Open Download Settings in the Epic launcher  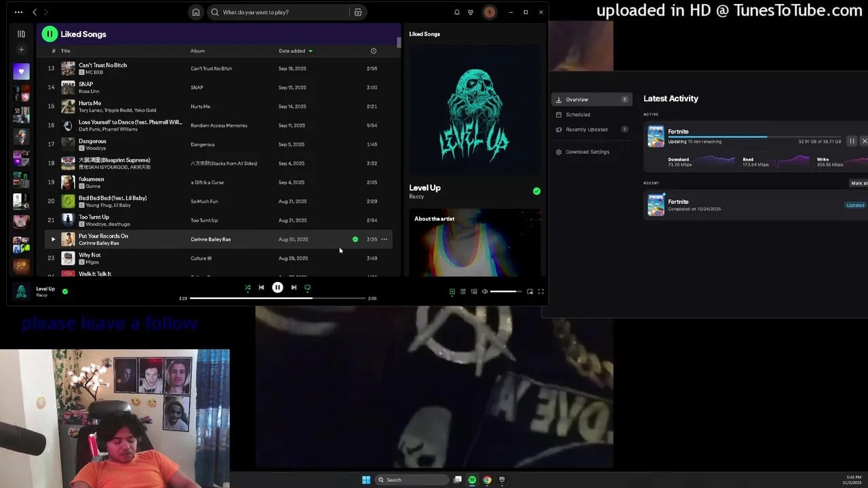click(x=591, y=152)
